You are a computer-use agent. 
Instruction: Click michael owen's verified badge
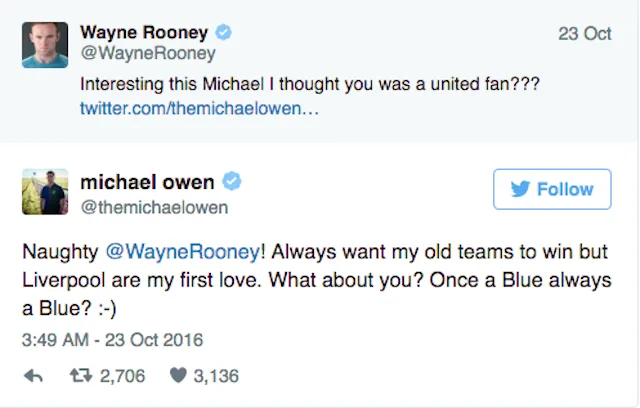pyautogui.click(x=231, y=181)
